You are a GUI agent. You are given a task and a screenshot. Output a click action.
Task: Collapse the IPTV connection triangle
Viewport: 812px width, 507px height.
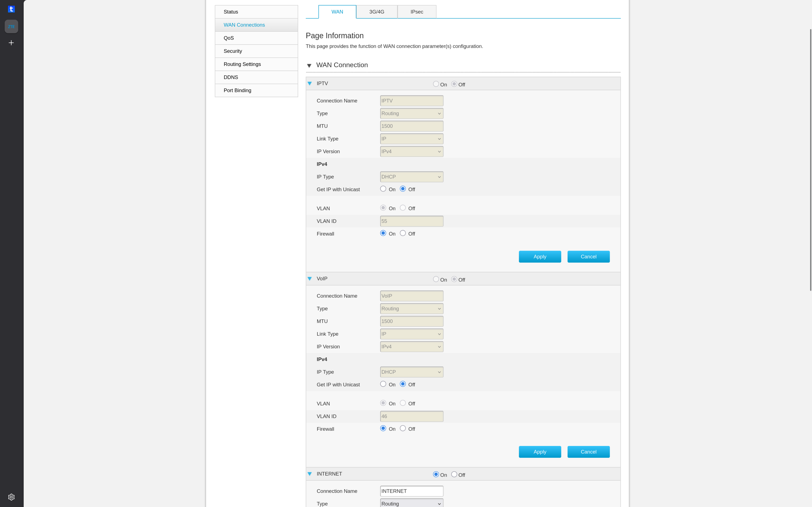[x=310, y=84]
